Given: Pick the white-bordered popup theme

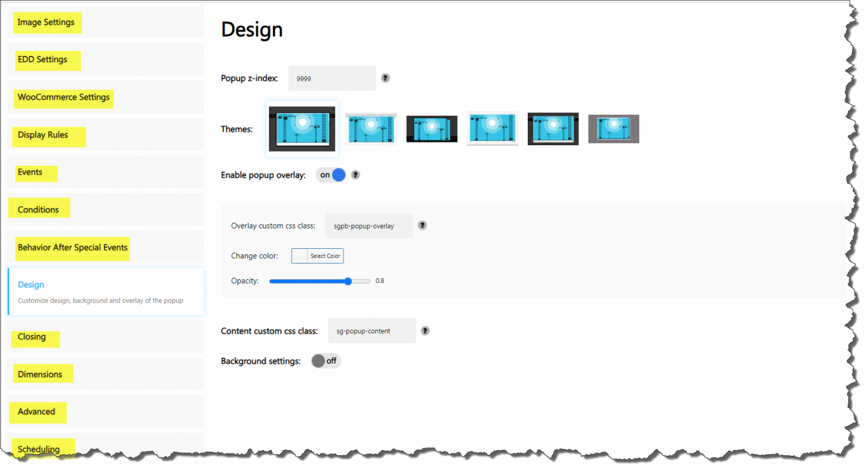Looking at the screenshot, I should point(492,128).
